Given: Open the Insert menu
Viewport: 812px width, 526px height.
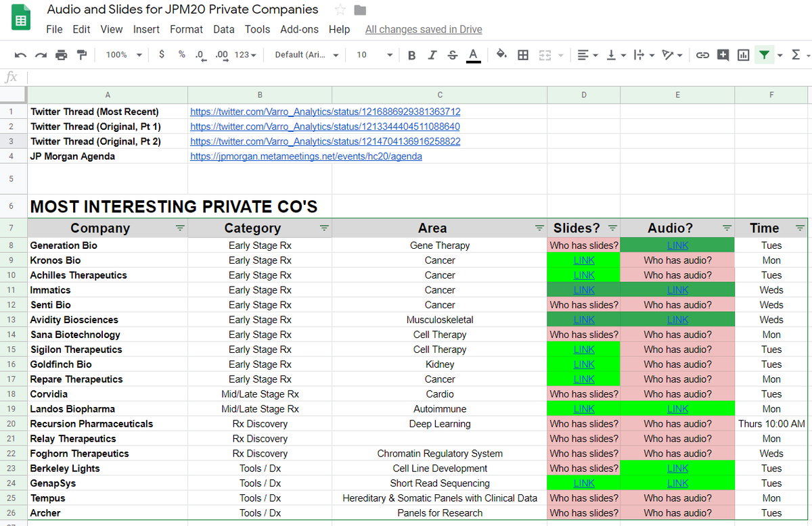Looking at the screenshot, I should [x=146, y=29].
